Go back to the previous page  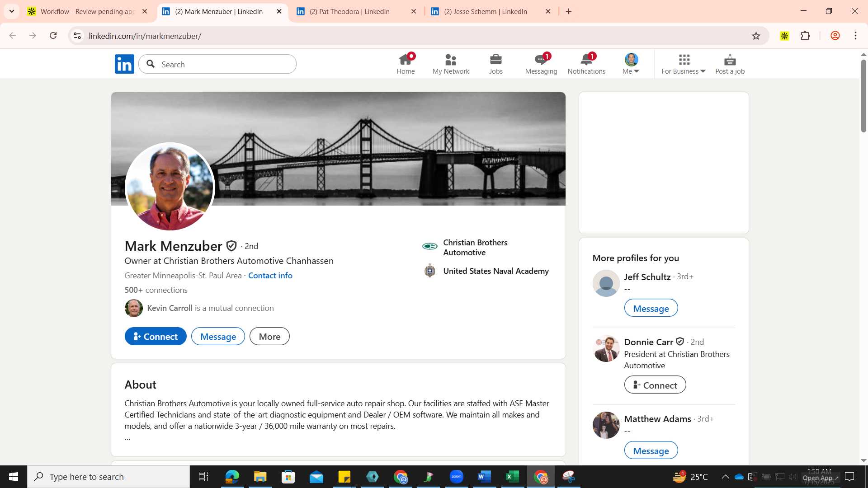tap(13, 36)
